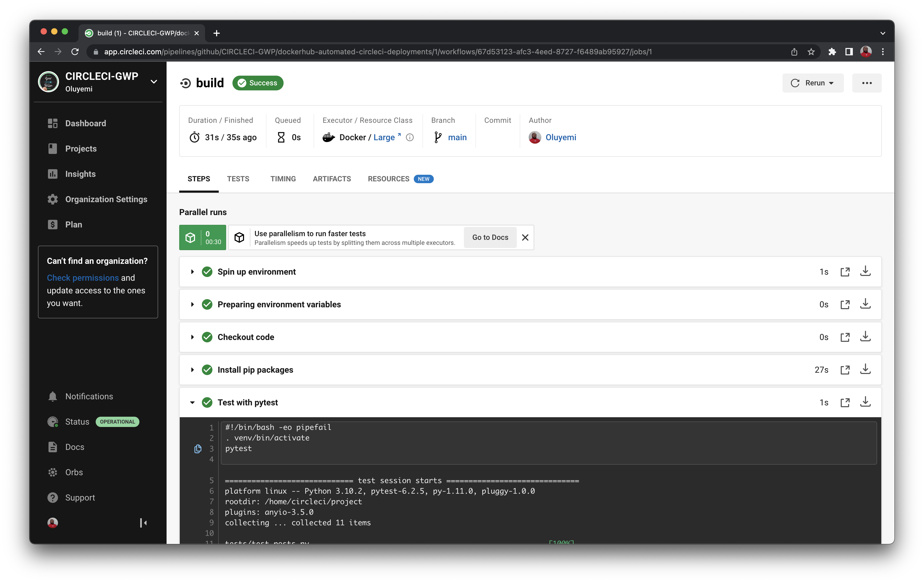Expand the Checkout code step
The image size is (924, 583).
[x=192, y=337]
